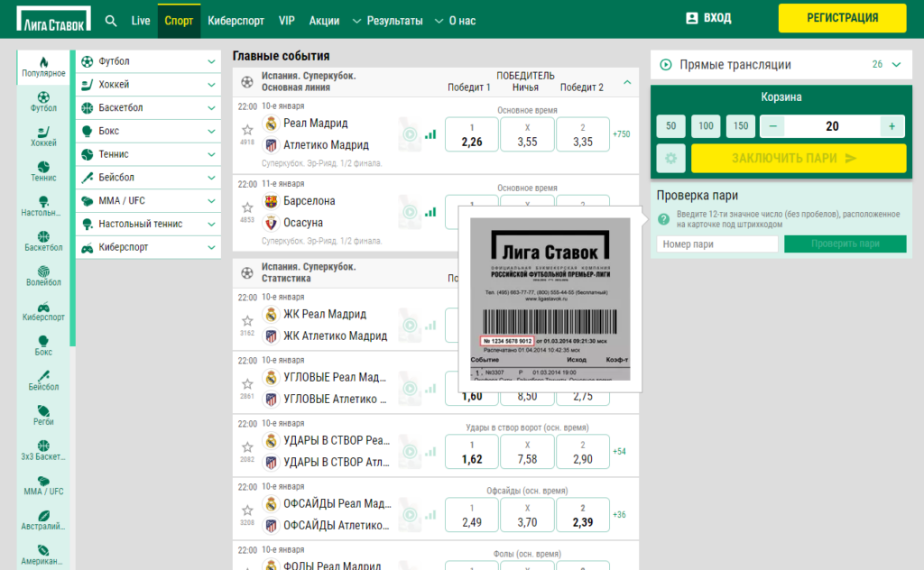Click the bet slip sample ticket image

550,299
